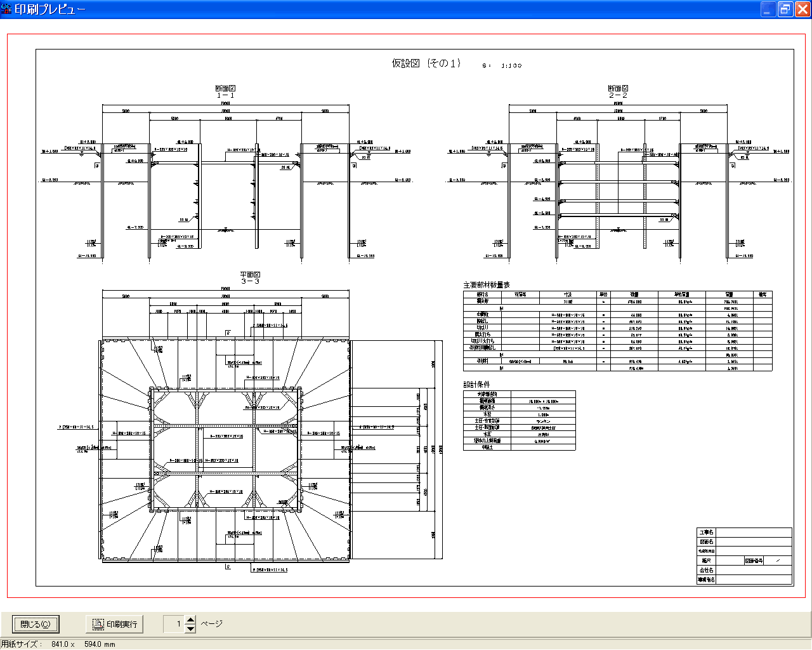812x650 pixels.
Task: Click the 工事名 row in the title block
Action: coord(744,533)
